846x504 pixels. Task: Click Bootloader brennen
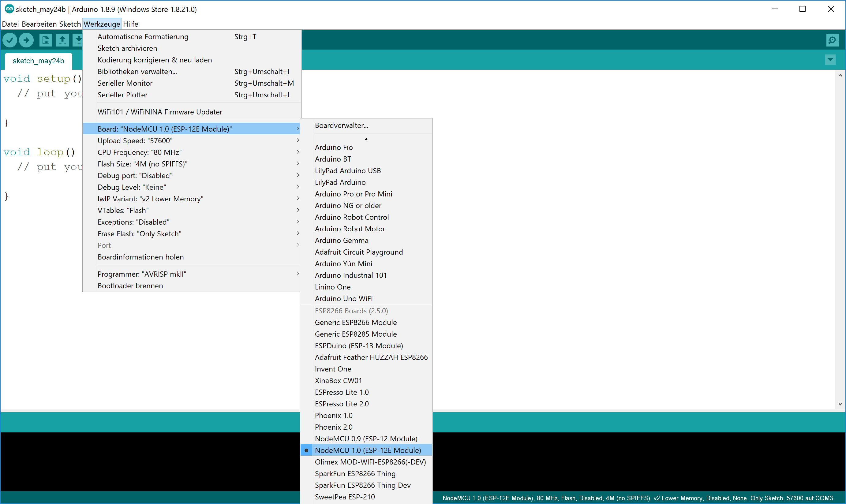192,286
